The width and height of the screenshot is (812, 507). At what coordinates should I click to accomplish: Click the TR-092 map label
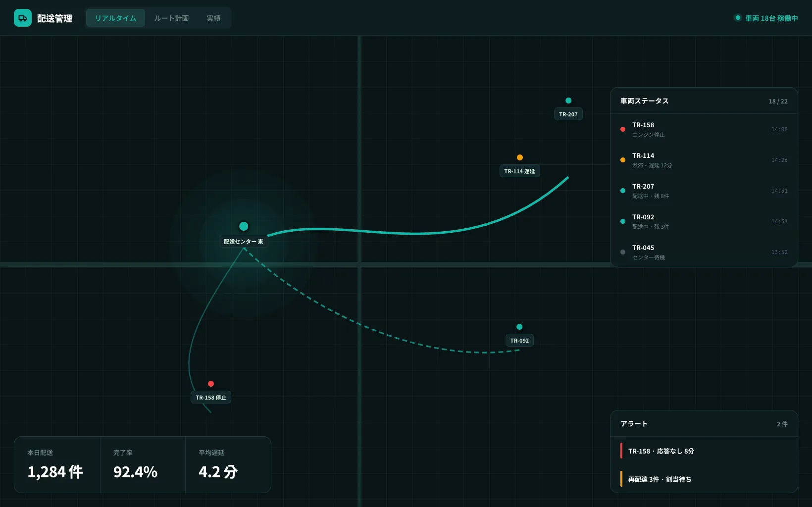point(519,341)
